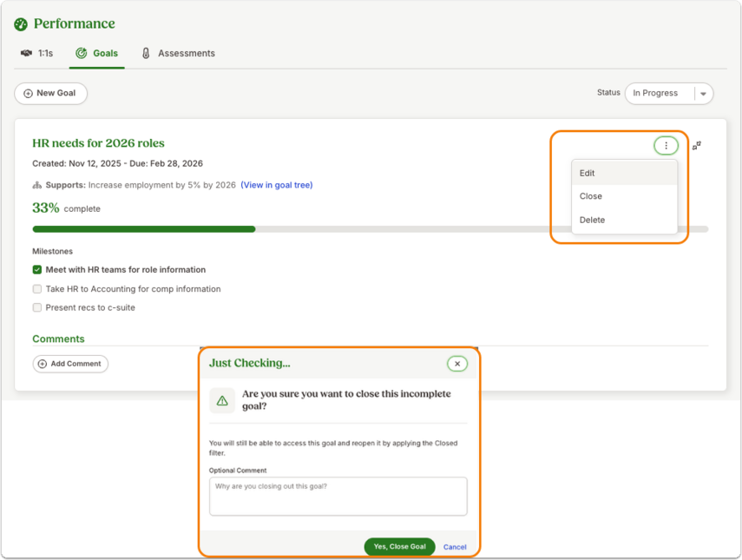The height and width of the screenshot is (560, 742).
Task: Click the collapse goal icon
Action: (x=697, y=145)
